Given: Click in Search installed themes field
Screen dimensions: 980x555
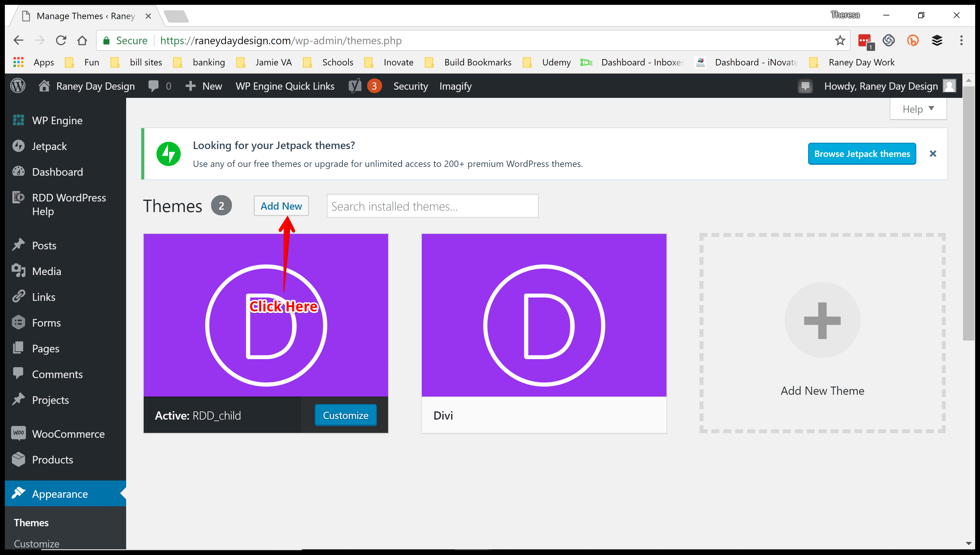Looking at the screenshot, I should point(432,206).
